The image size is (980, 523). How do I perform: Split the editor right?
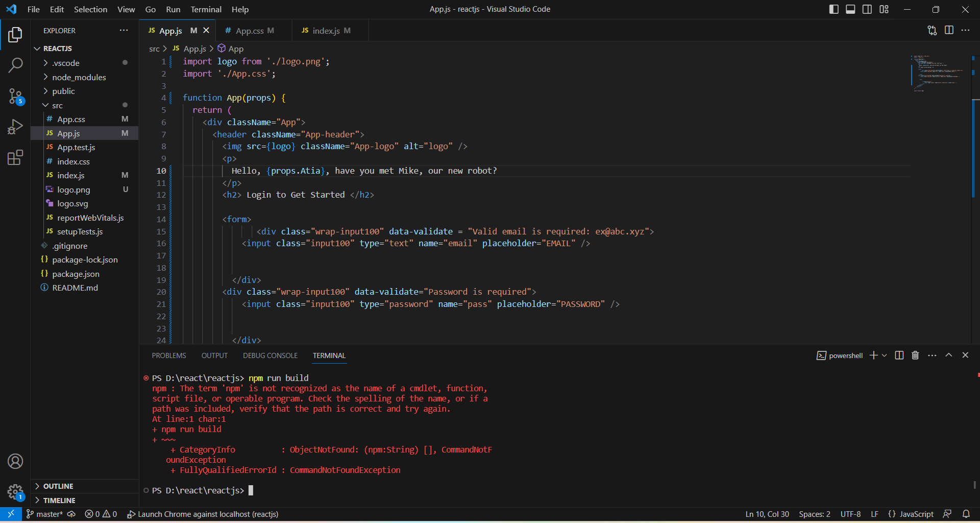coord(949,30)
